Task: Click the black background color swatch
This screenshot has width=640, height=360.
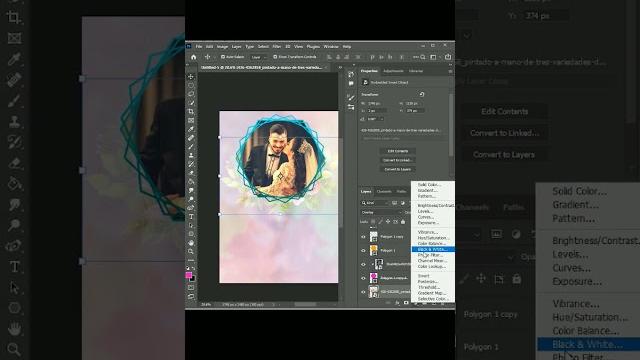Action: [192, 279]
